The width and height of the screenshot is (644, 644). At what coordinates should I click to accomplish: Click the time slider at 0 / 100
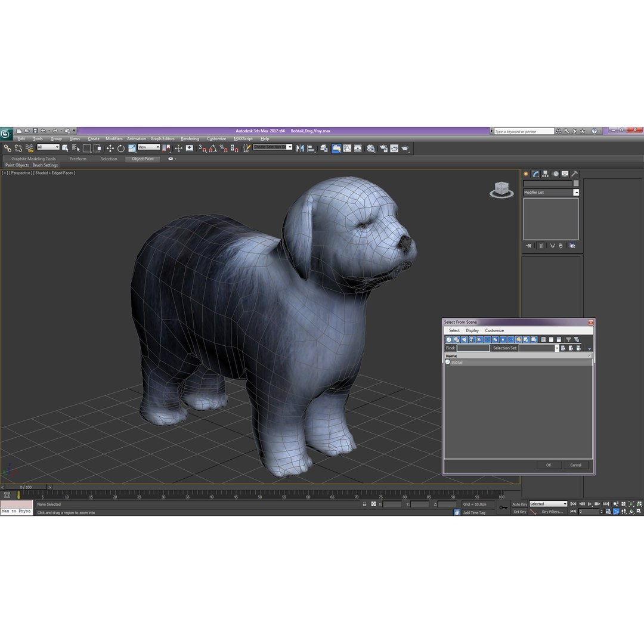pyautogui.click(x=26, y=487)
